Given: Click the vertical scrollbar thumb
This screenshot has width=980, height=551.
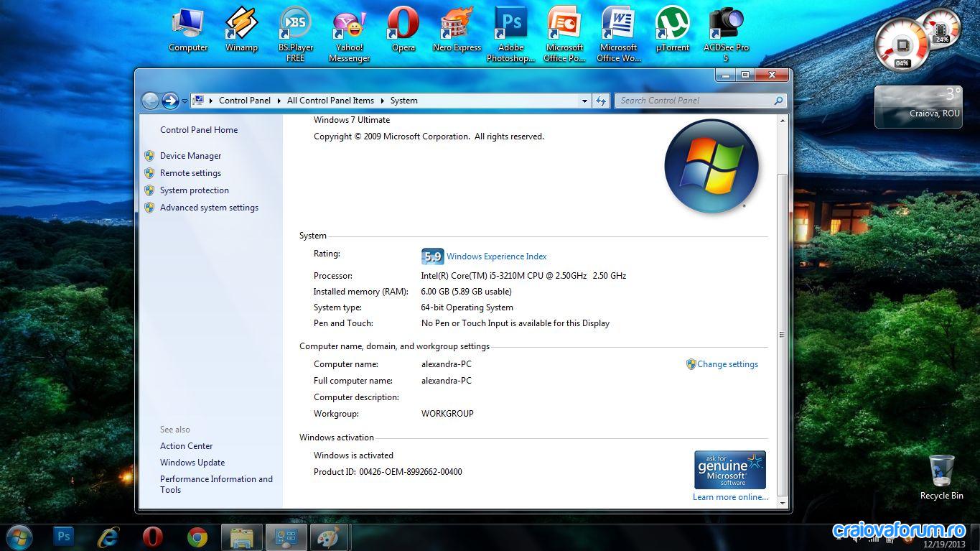Looking at the screenshot, I should point(782,335).
